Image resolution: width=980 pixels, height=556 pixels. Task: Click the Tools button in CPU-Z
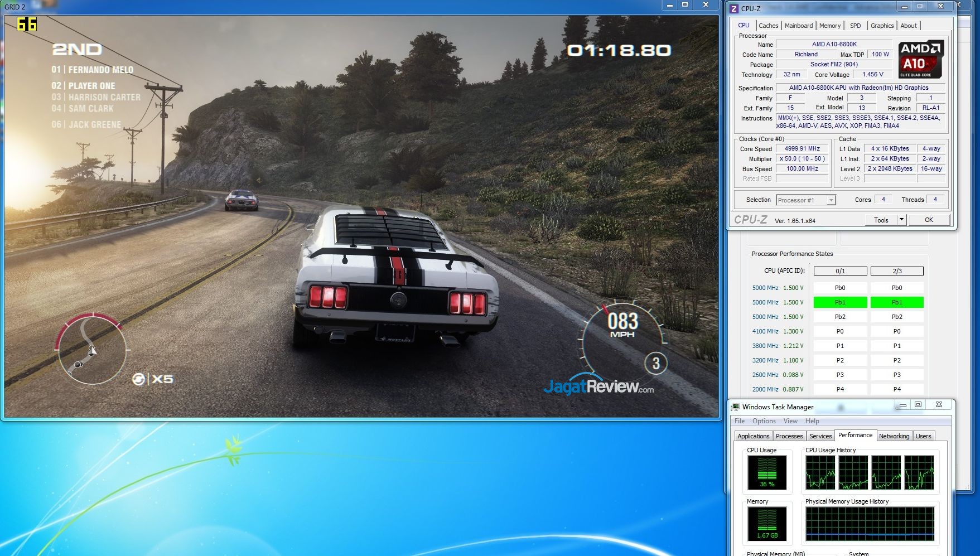click(x=881, y=220)
